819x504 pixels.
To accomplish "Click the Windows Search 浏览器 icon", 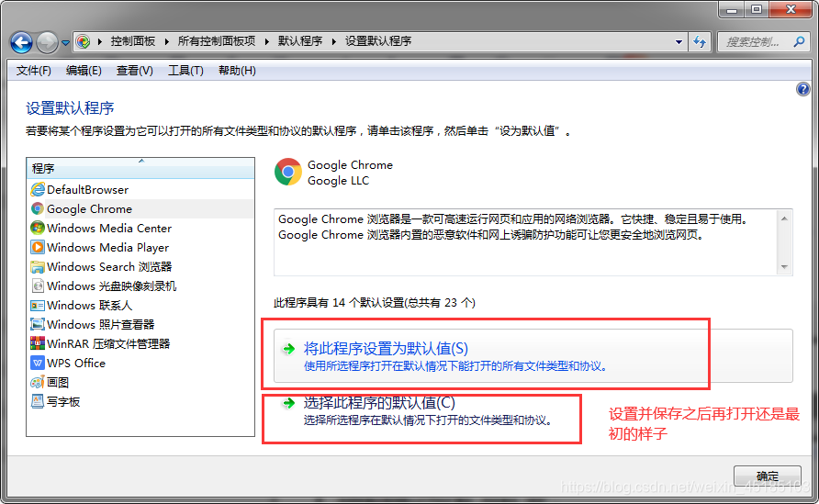I will (x=38, y=267).
